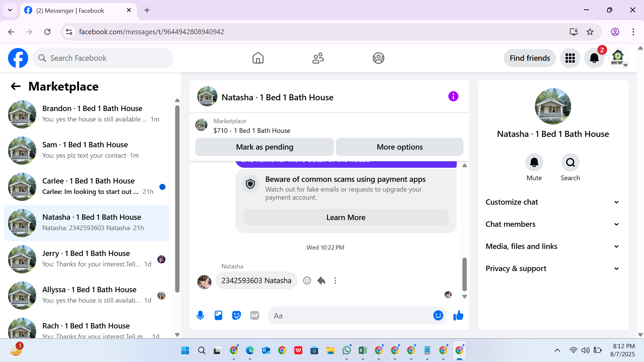Record a voice clip with the microphone

point(200,315)
